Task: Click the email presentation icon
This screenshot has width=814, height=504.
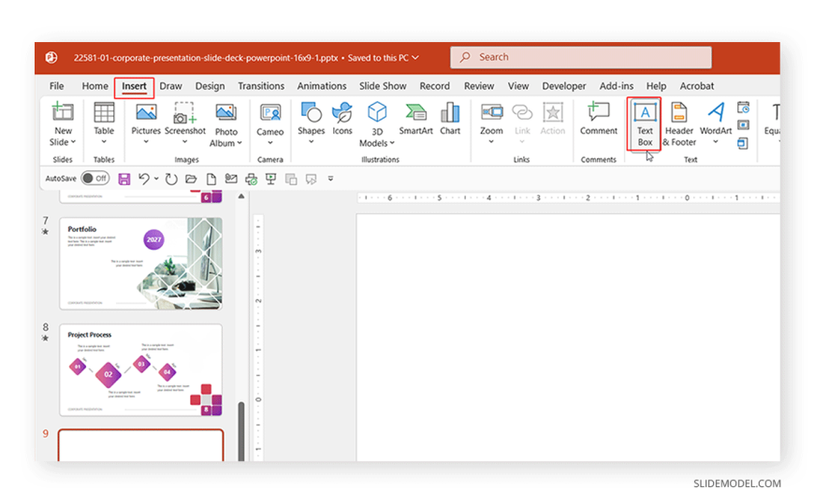Action: (x=231, y=180)
